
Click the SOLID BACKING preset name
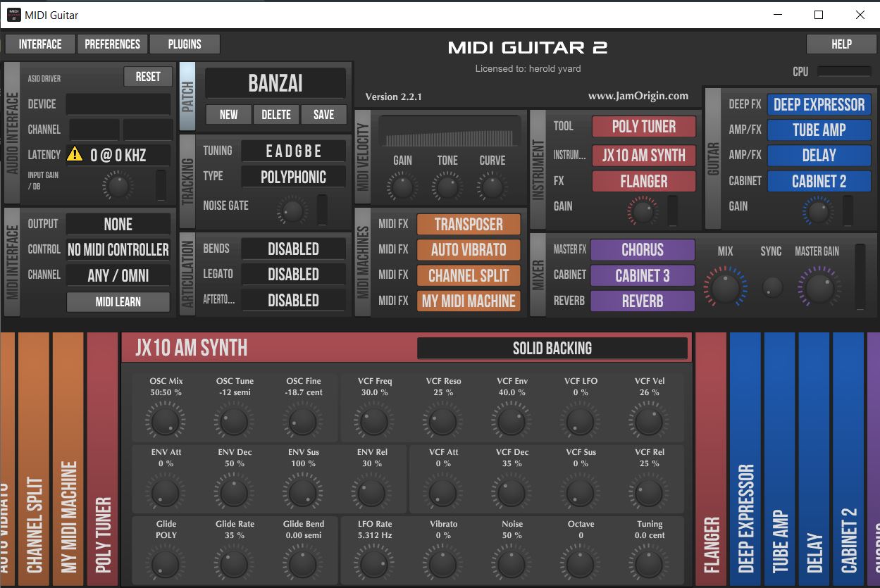click(552, 348)
